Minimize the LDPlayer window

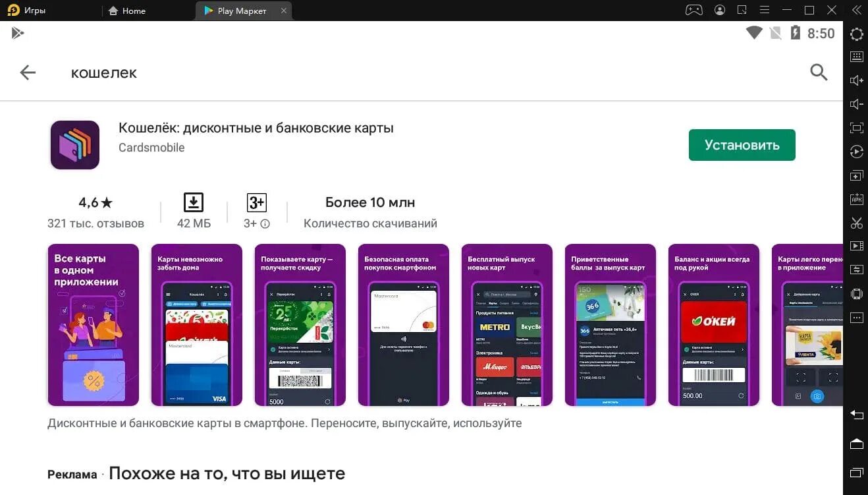[788, 10]
